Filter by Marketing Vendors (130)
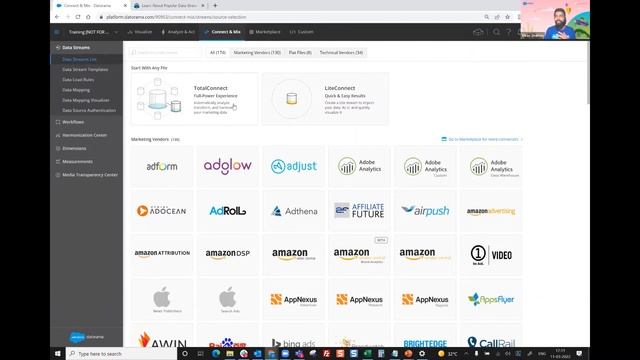The image size is (640, 360). click(257, 53)
